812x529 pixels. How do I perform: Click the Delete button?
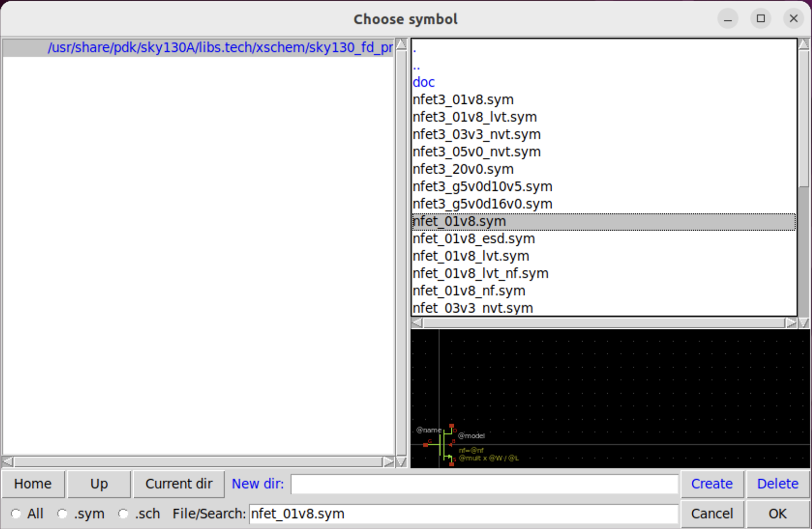(x=778, y=484)
